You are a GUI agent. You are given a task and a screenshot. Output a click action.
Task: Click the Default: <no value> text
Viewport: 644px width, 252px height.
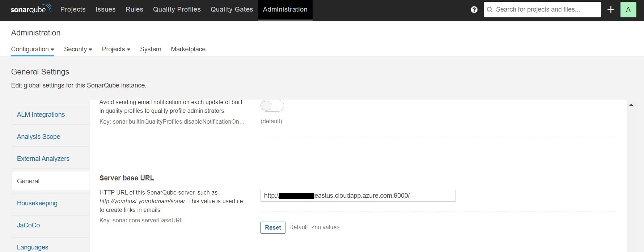click(x=314, y=227)
